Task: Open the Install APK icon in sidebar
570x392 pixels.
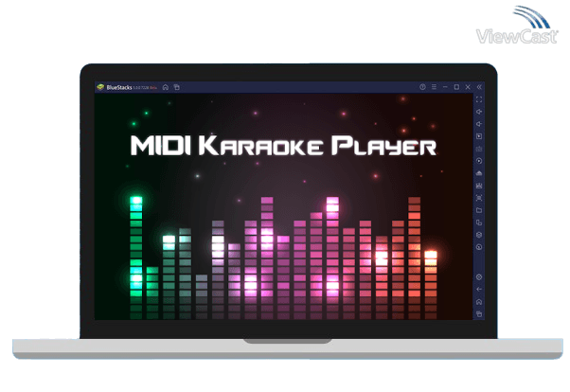Action: (479, 186)
